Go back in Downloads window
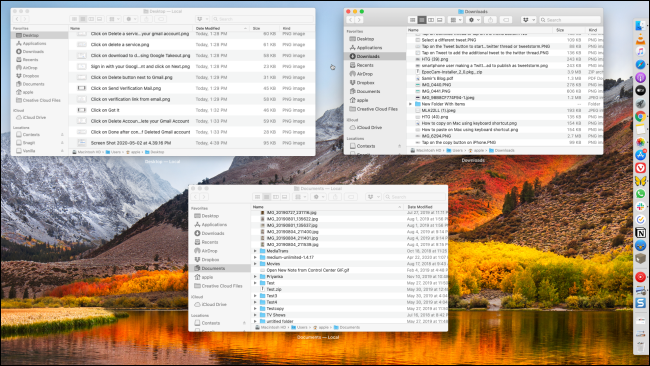This screenshot has height=366, width=650. click(x=351, y=20)
